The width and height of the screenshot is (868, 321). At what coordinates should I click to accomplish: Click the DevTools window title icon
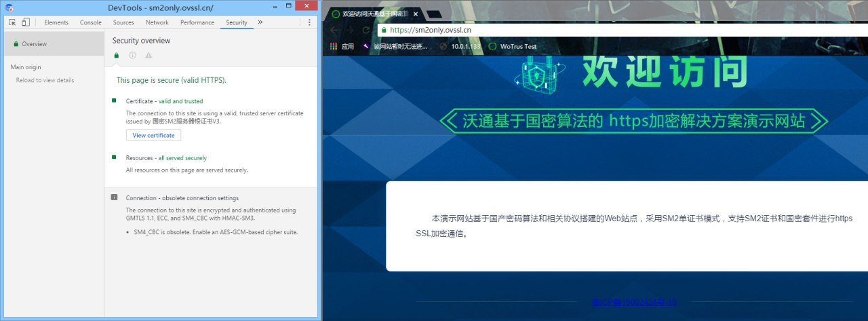pos(9,7)
